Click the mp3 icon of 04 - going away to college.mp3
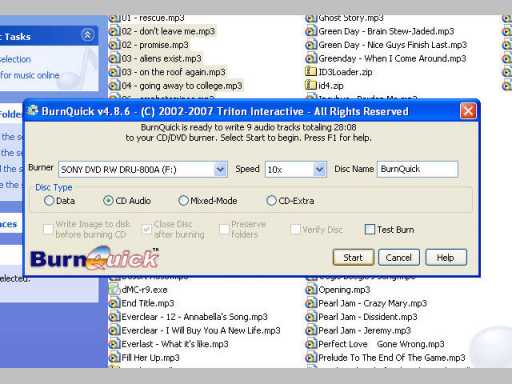The height and width of the screenshot is (384, 512). pyautogui.click(x=114, y=86)
